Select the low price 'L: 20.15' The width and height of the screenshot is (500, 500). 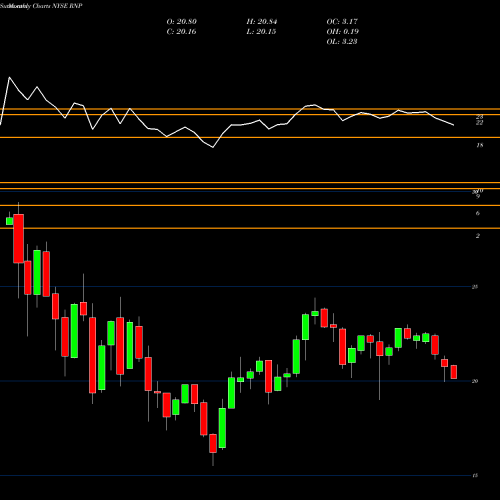coord(261,32)
